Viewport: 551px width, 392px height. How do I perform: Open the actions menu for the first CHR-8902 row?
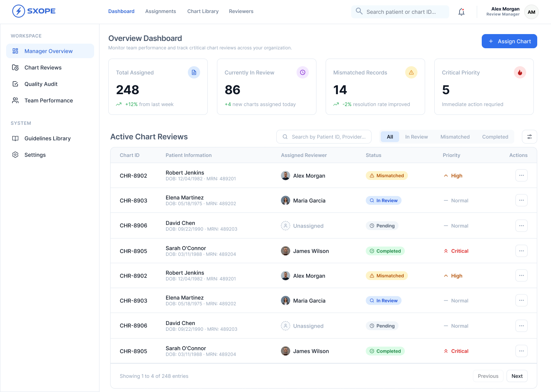click(522, 175)
